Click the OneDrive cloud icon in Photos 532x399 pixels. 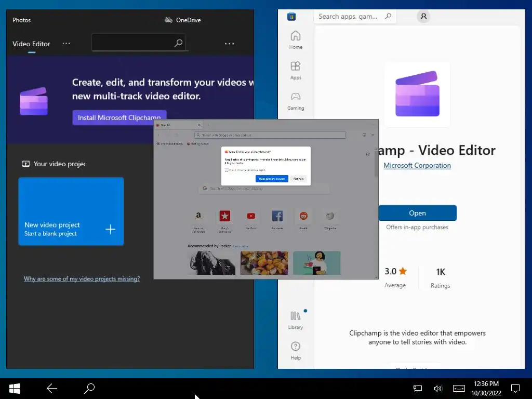tap(168, 20)
